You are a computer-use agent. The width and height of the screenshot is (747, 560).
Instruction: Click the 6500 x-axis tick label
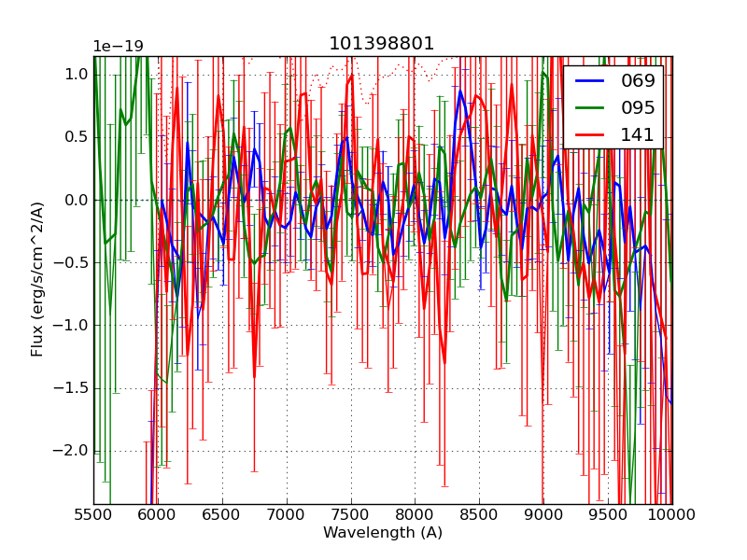tap(222, 514)
